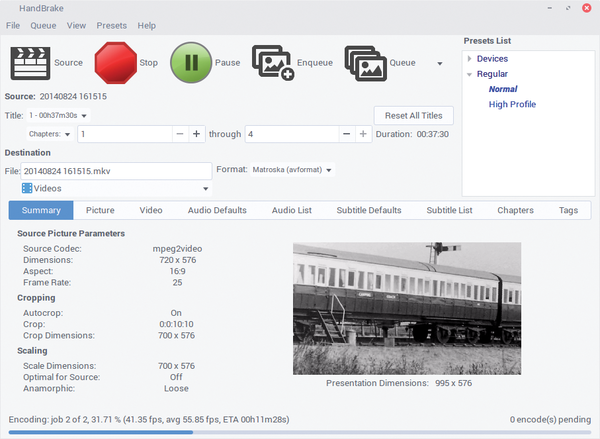The width and height of the screenshot is (600, 439).
Task: Click the Presentation Dimensions 995 x 576 text
Action: click(x=399, y=383)
